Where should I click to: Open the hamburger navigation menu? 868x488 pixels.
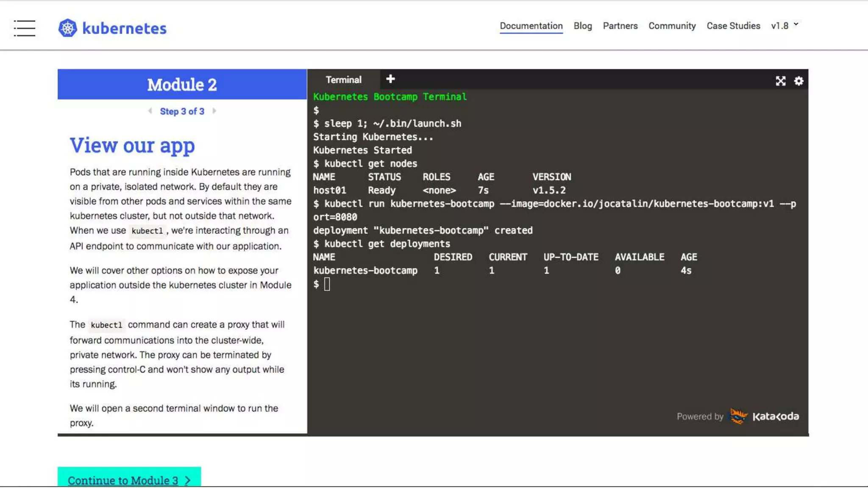pyautogui.click(x=24, y=28)
